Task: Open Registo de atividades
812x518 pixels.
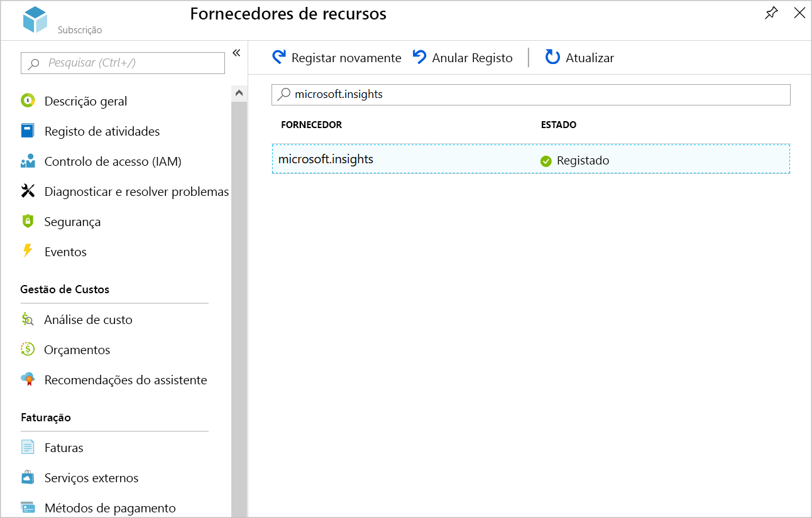Action: 102,131
